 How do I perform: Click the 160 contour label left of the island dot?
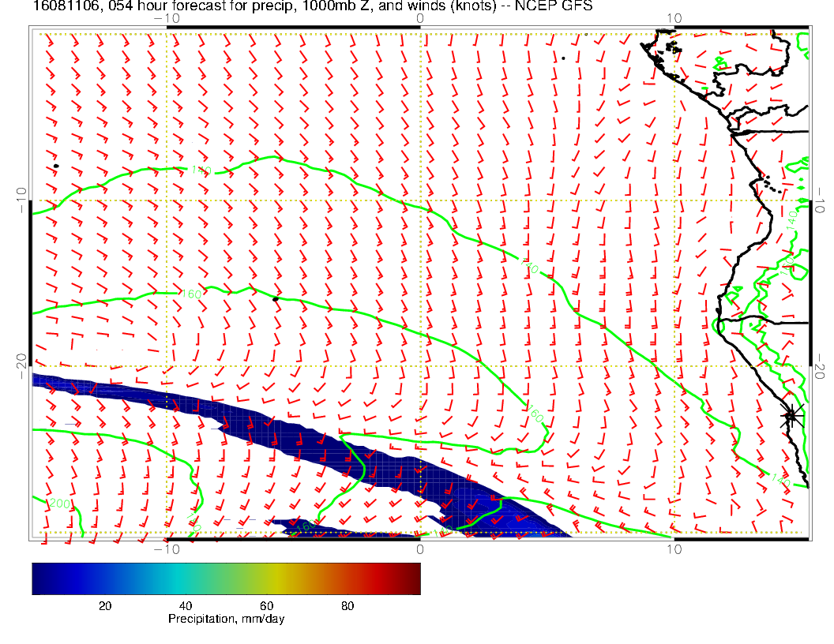(x=191, y=294)
